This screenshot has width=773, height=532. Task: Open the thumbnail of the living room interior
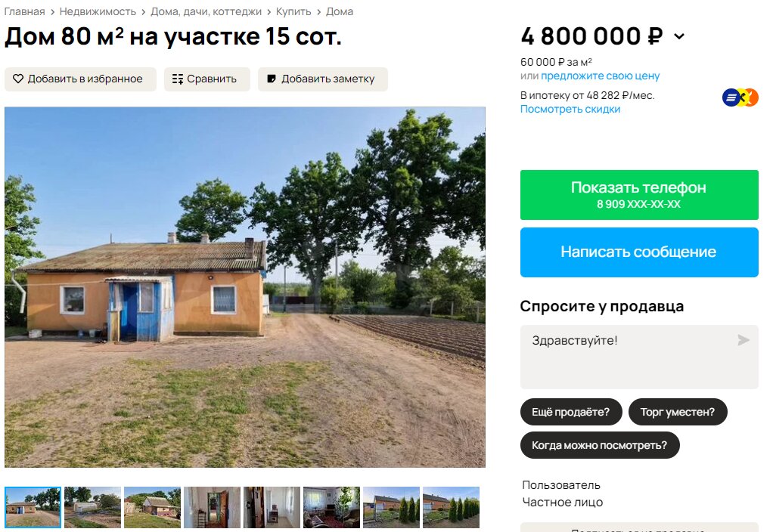click(x=331, y=507)
